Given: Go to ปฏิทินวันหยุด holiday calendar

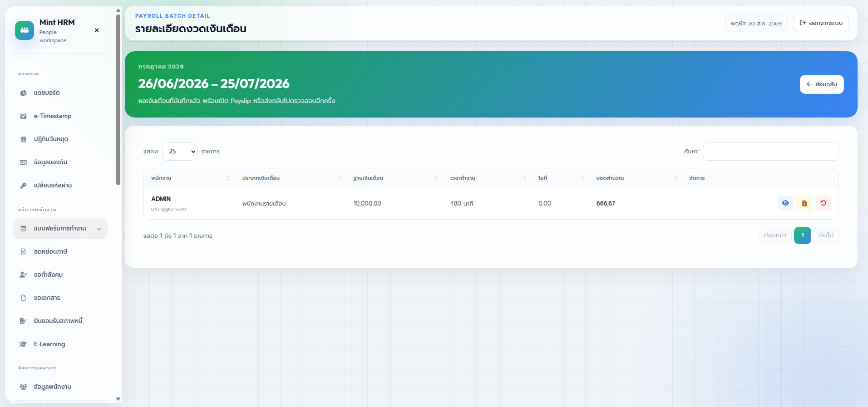Looking at the screenshot, I should tap(60, 139).
